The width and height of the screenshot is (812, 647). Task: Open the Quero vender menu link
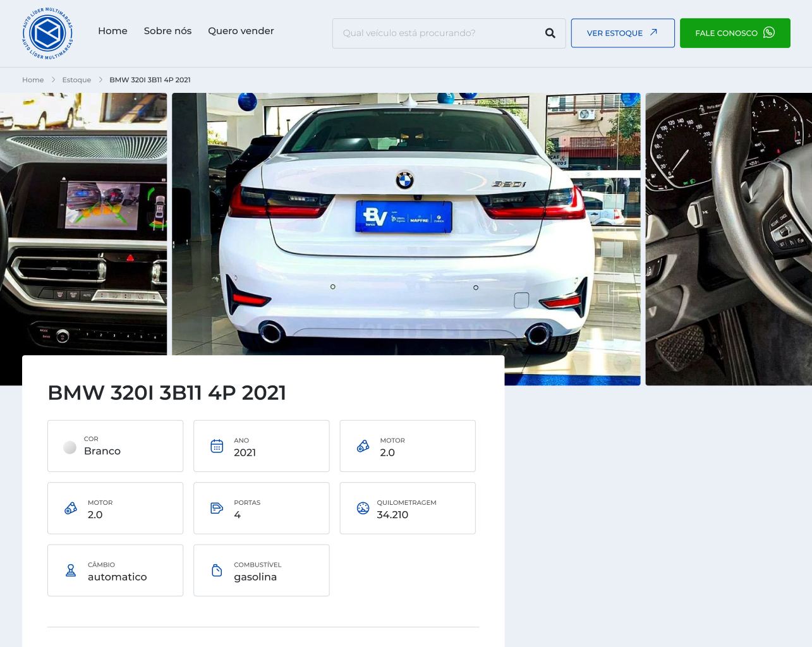click(241, 31)
